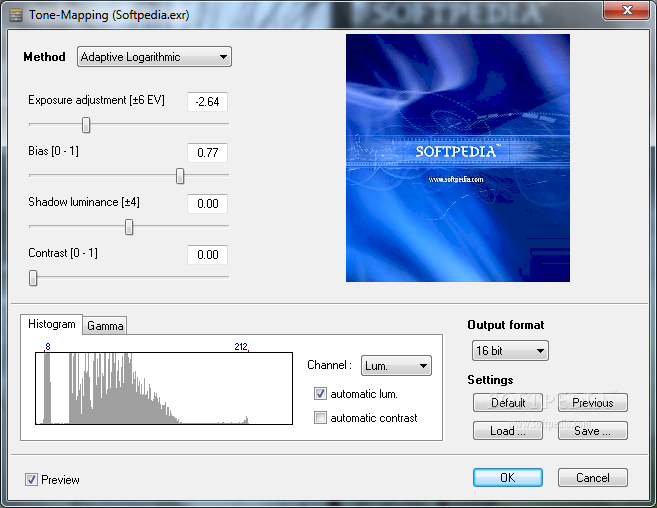Click the Bias slider handle
Viewport: 657px width, 508px height.
pyautogui.click(x=180, y=176)
